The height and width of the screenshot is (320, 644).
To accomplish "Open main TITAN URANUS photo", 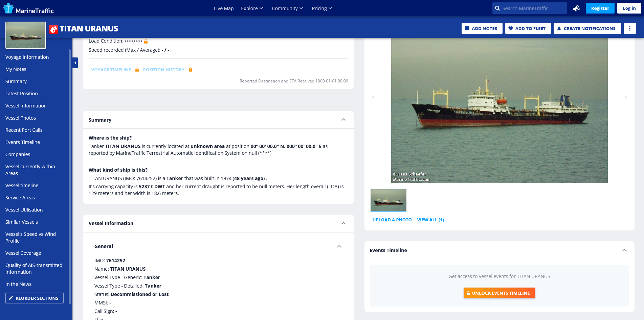I will (499, 110).
